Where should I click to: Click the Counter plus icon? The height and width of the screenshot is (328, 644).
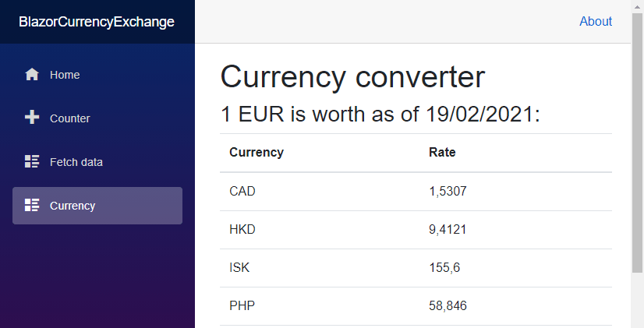tap(32, 118)
